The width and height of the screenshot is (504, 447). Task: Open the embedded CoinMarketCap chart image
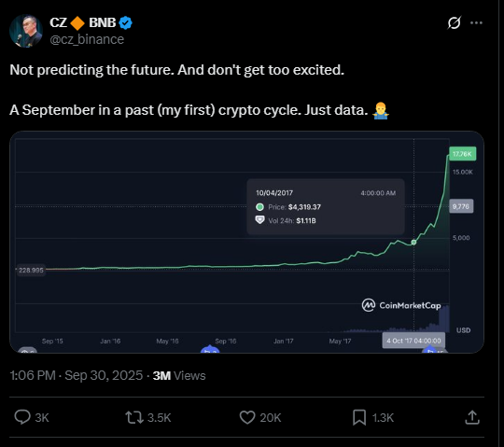coord(246,242)
